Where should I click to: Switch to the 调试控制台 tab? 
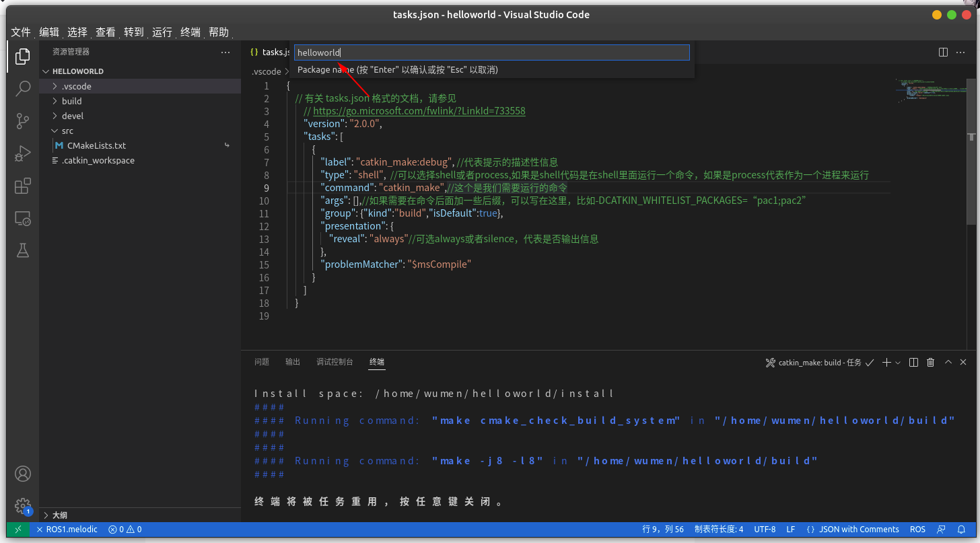335,361
